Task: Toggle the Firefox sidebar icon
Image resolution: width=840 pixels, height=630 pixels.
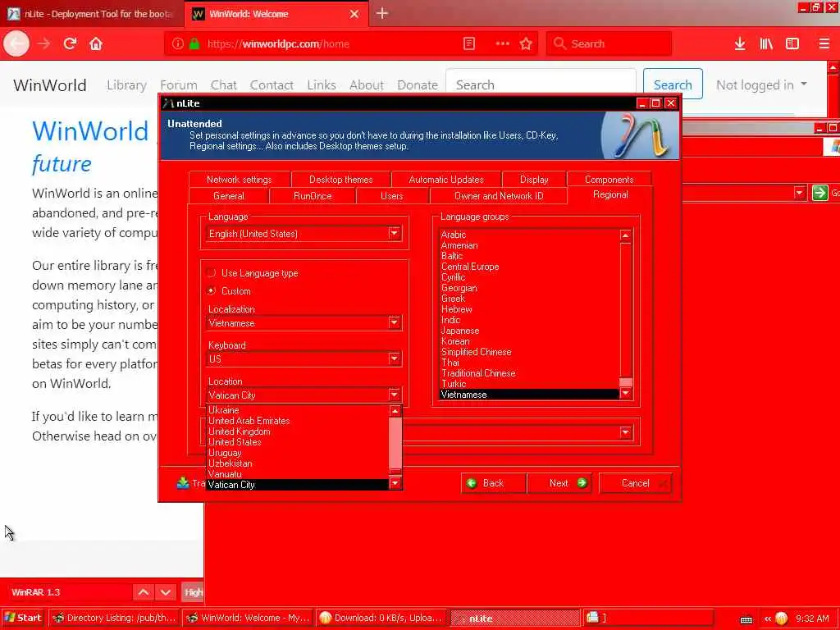Action: (x=792, y=43)
